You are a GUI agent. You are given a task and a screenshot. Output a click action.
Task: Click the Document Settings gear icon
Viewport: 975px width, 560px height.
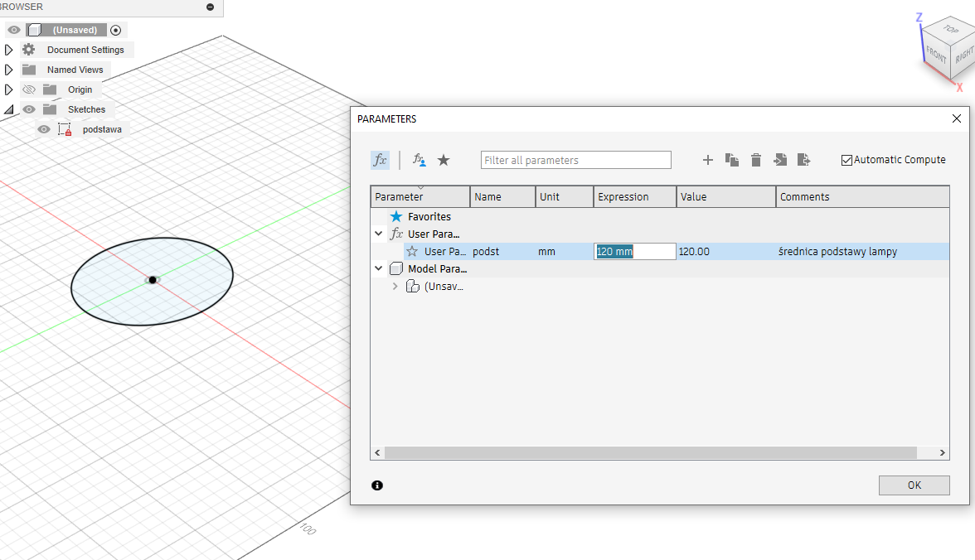(x=28, y=50)
